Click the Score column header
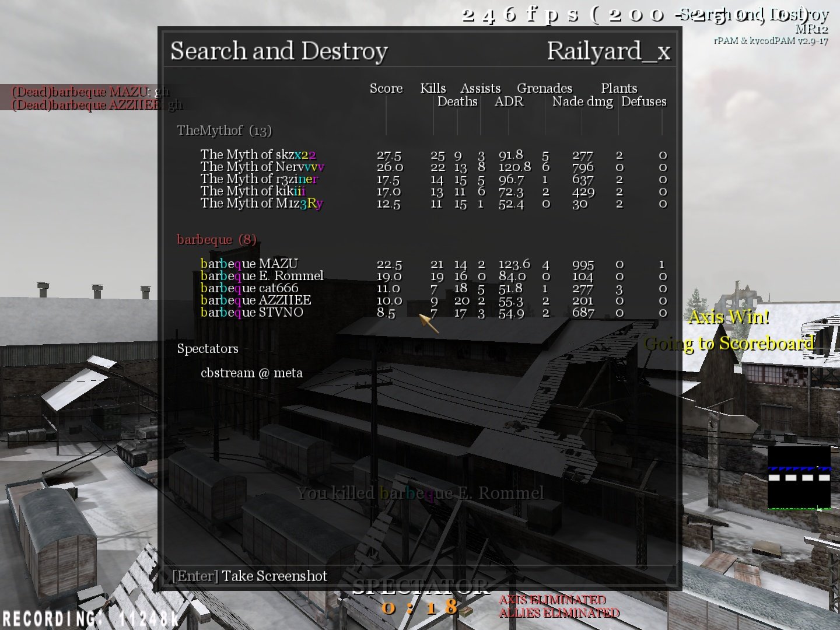This screenshot has height=630, width=840. [x=386, y=89]
